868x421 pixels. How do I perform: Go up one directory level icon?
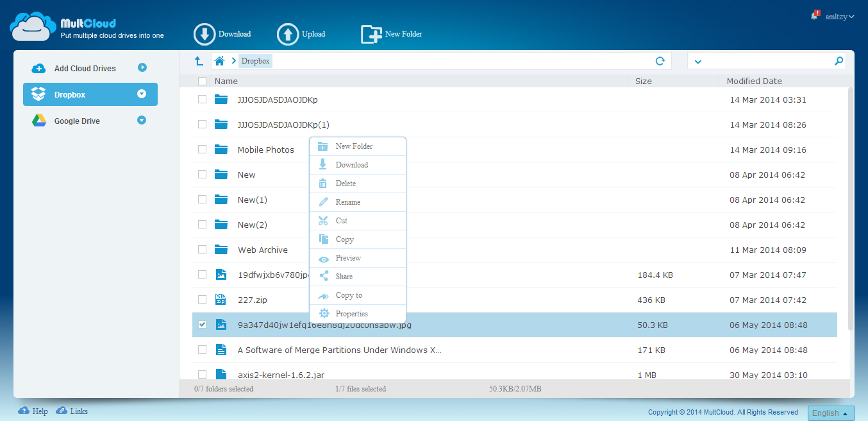tap(199, 61)
